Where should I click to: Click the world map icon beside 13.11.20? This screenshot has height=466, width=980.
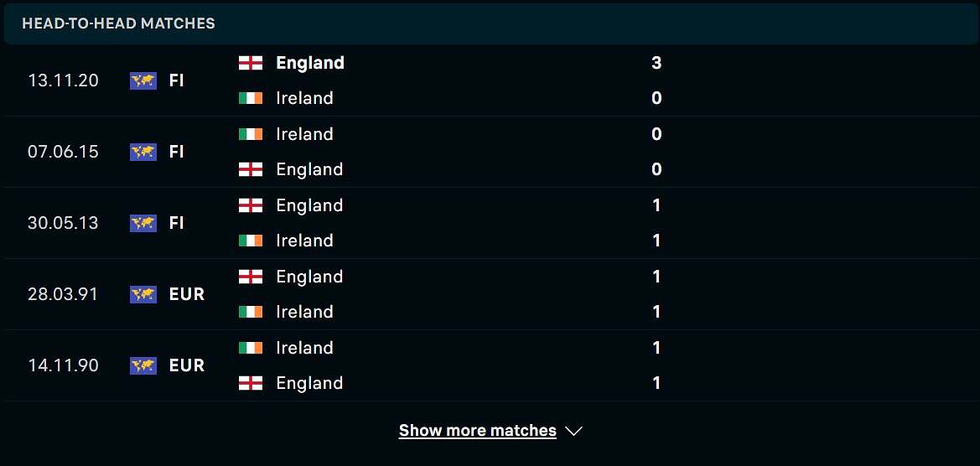click(143, 80)
